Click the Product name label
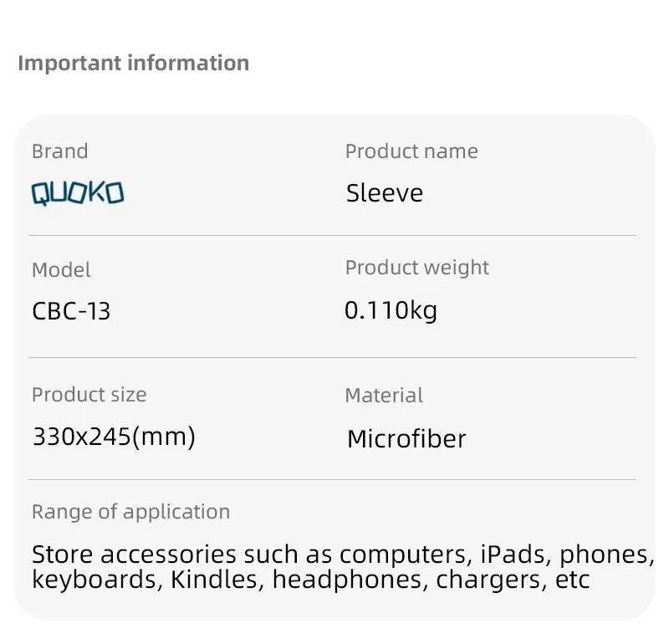 (411, 151)
